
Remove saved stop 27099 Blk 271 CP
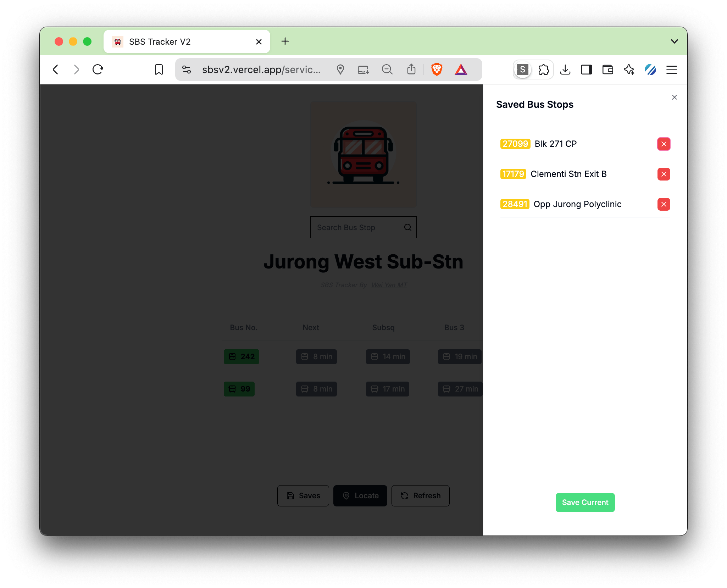[x=664, y=143]
